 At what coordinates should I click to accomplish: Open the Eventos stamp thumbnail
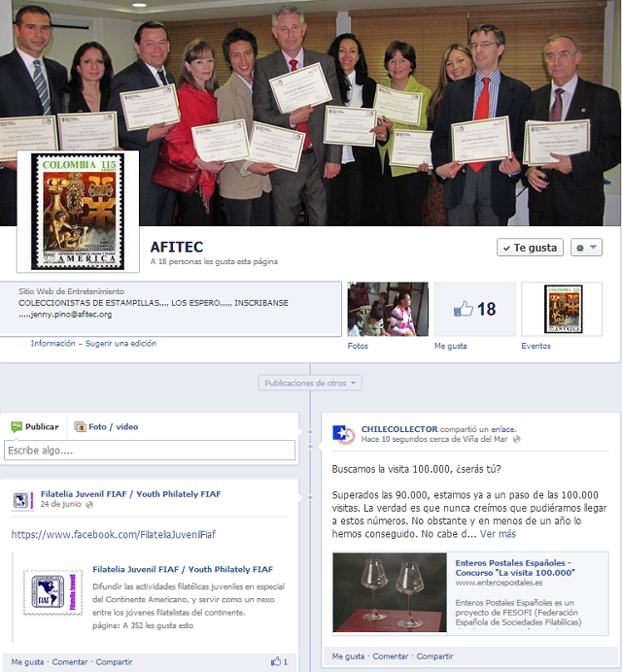pyautogui.click(x=562, y=309)
